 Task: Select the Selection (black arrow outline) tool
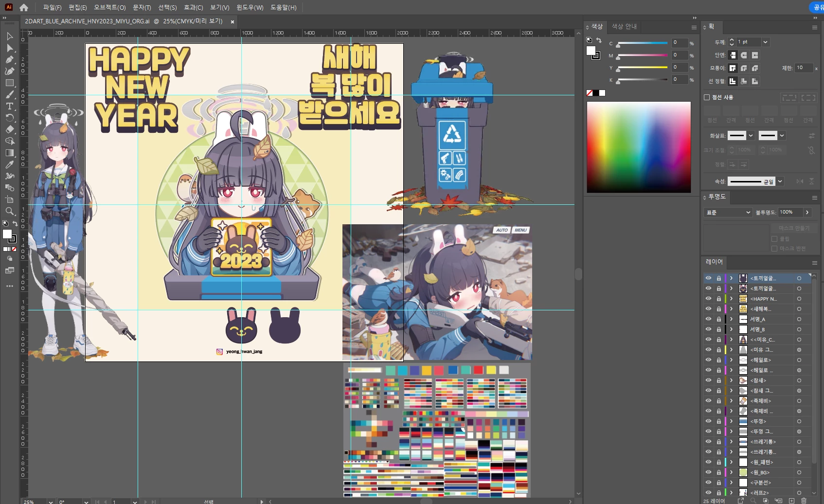(9, 36)
